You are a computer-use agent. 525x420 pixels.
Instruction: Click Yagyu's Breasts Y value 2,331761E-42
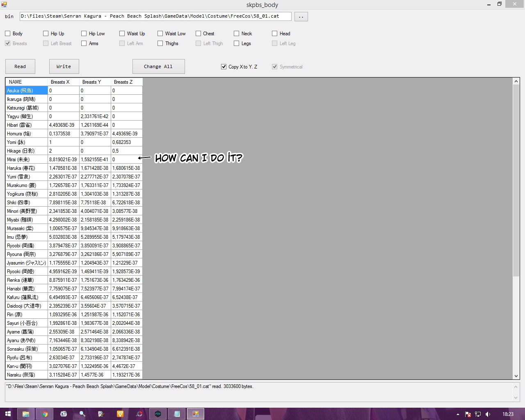tap(95, 116)
